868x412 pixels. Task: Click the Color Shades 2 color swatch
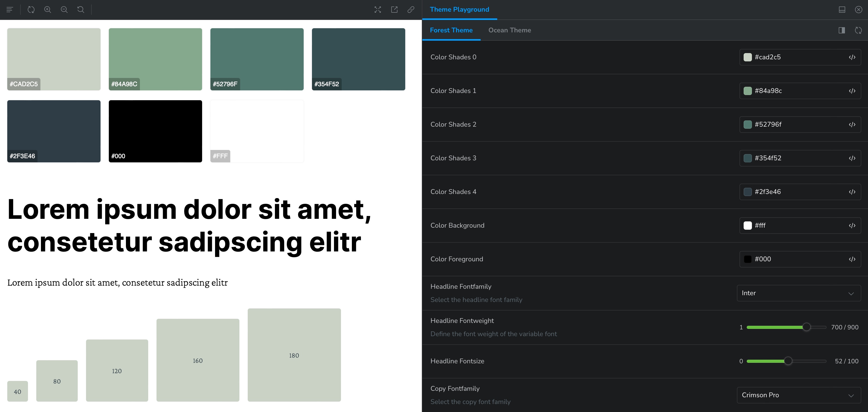[747, 125]
